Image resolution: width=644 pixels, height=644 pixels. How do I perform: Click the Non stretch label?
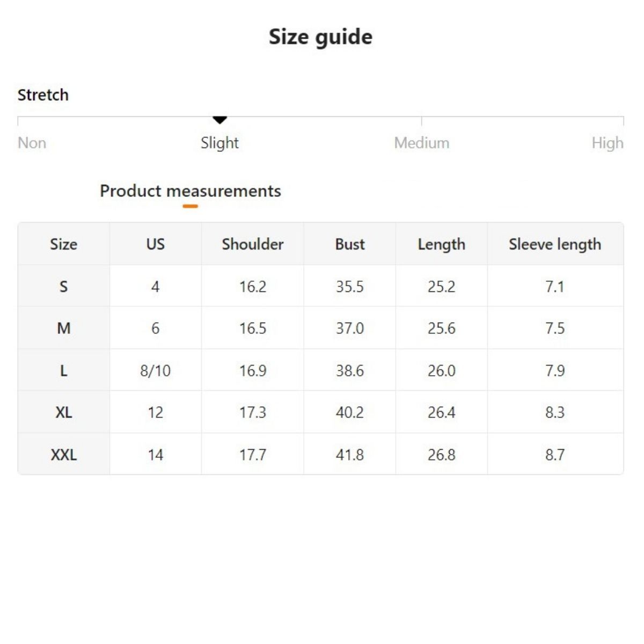(32, 143)
